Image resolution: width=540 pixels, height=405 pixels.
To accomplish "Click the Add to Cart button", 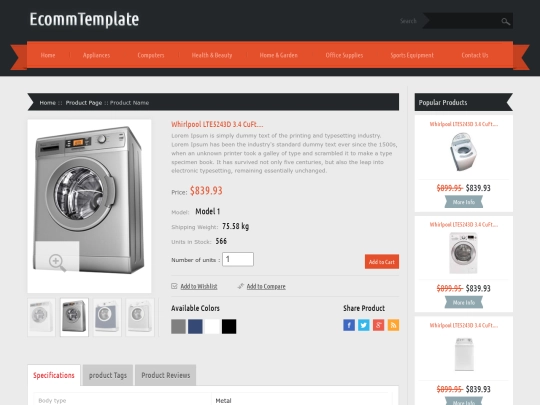I will [382, 262].
